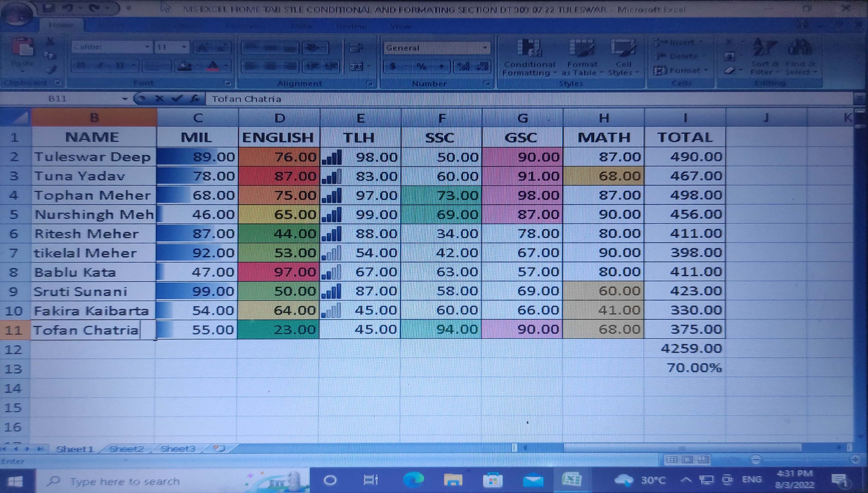Click the Percent Style button
The width and height of the screenshot is (868, 493).
pos(421,66)
